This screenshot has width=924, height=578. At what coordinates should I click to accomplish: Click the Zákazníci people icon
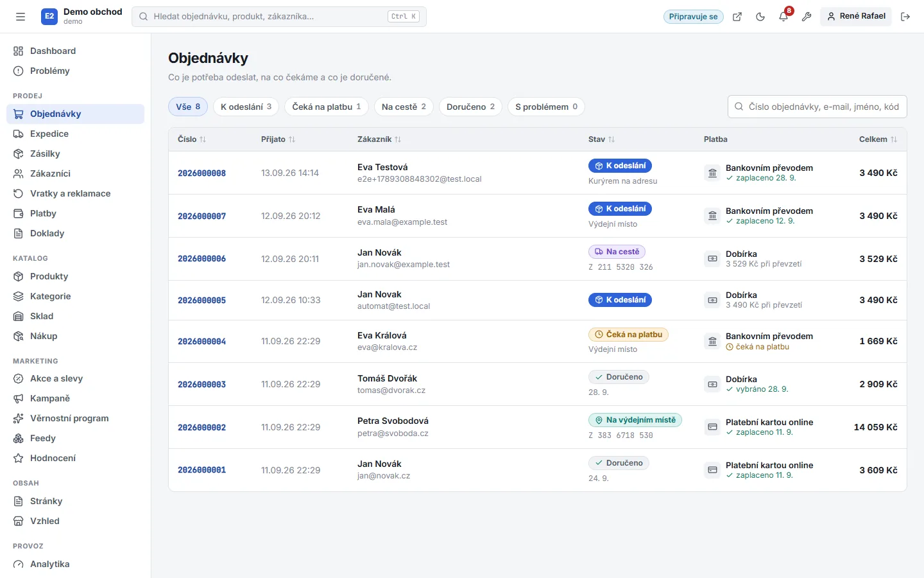click(x=19, y=173)
